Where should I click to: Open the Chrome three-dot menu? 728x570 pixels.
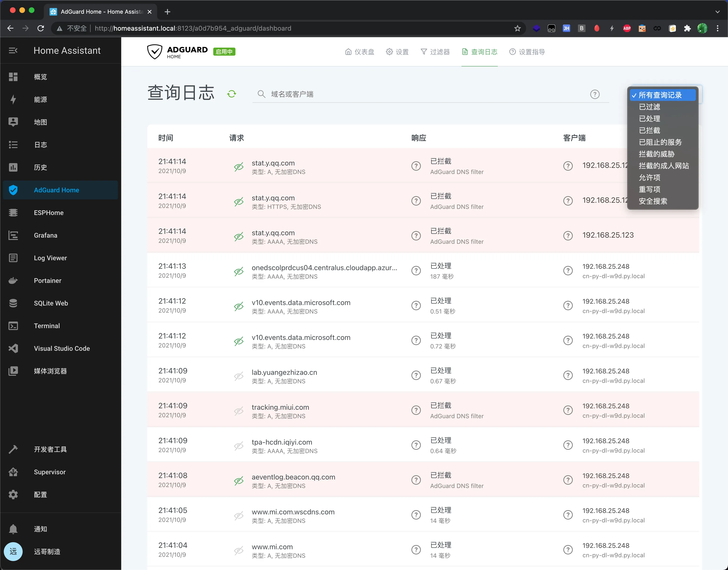point(717,28)
